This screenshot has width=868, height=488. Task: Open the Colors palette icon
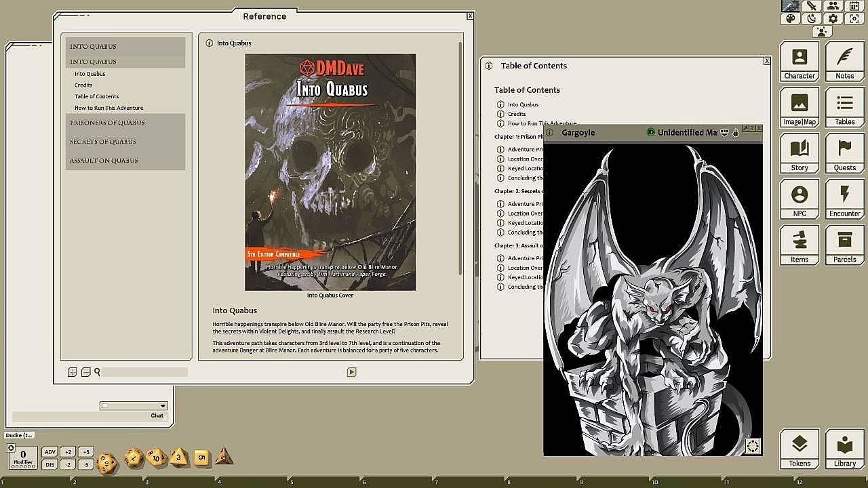pyautogui.click(x=791, y=19)
